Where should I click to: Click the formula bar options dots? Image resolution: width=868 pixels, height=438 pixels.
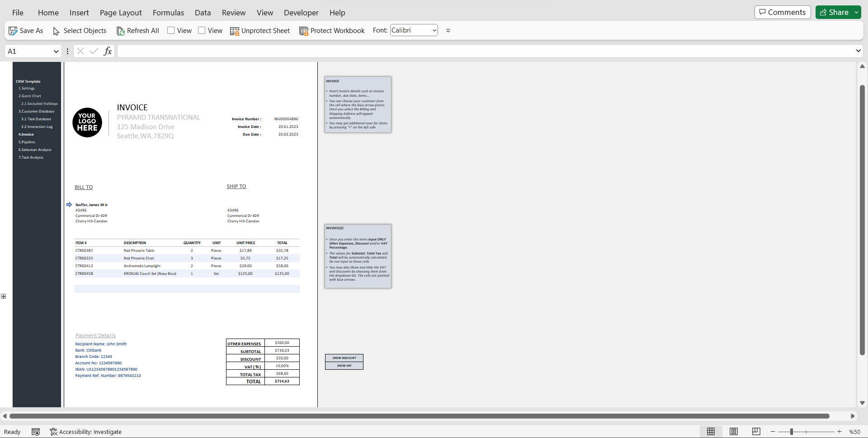click(x=67, y=51)
